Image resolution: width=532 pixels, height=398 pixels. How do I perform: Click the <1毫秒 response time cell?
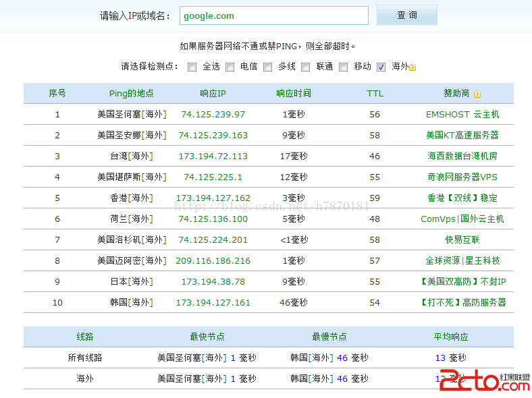(294, 240)
